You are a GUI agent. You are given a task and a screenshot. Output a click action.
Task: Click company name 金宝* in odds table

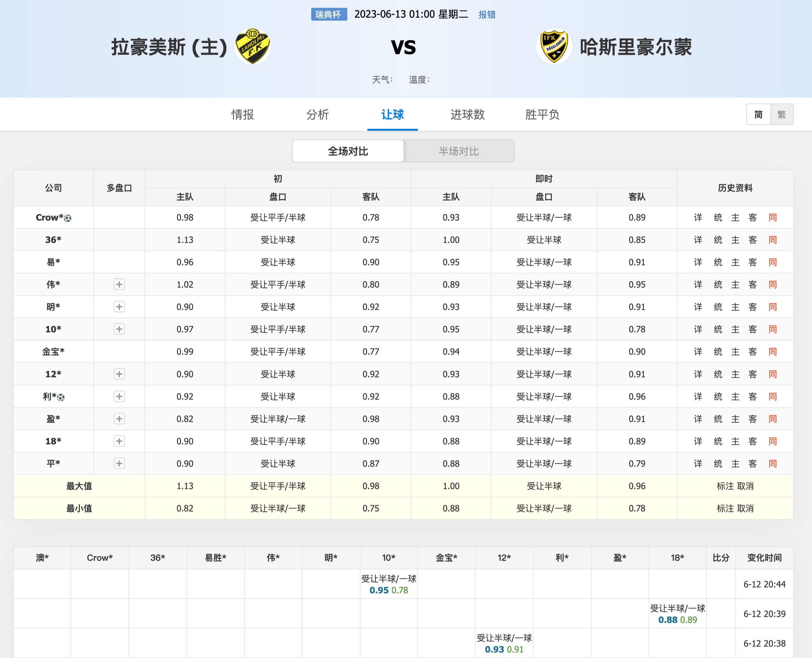point(54,352)
